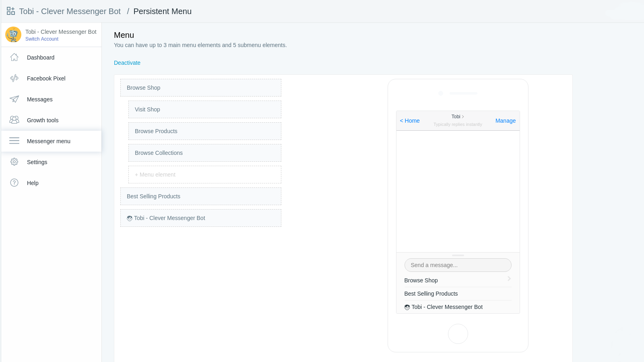Click the Deactivate link
644x362 pixels.
127,63
